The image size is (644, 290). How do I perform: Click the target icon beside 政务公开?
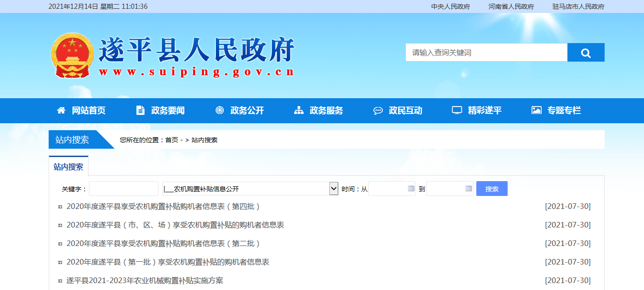click(x=220, y=110)
